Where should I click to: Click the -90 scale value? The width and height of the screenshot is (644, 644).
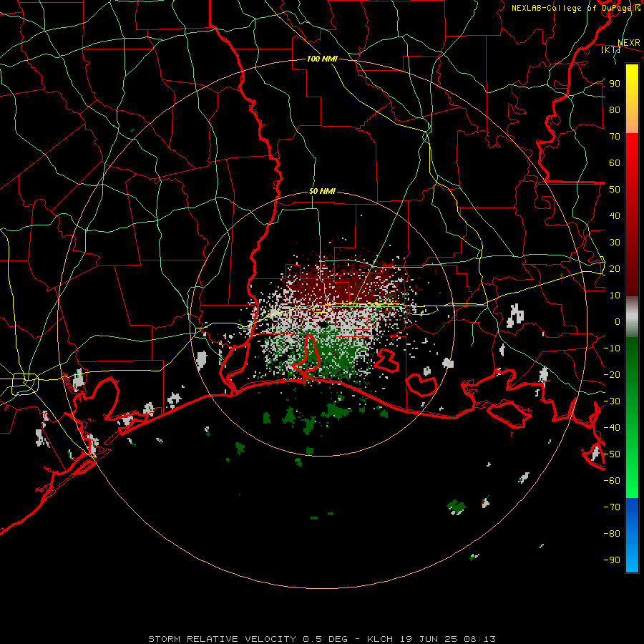[612, 560]
